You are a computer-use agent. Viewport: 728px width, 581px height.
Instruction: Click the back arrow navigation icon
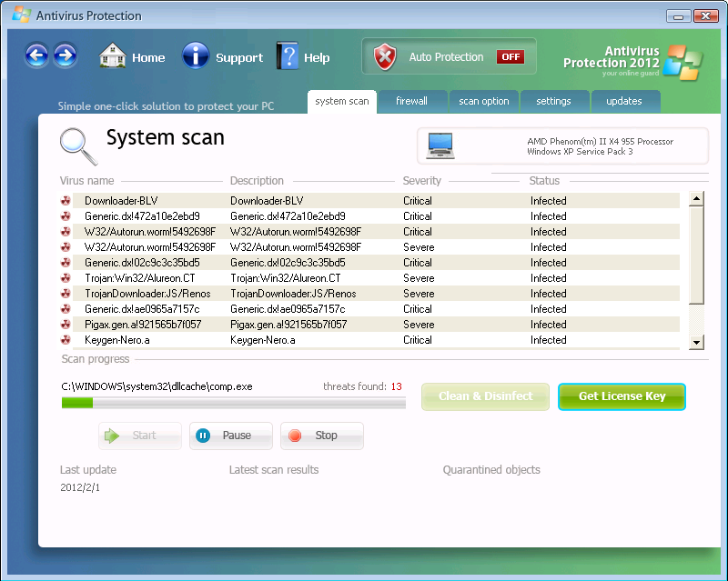tap(36, 56)
